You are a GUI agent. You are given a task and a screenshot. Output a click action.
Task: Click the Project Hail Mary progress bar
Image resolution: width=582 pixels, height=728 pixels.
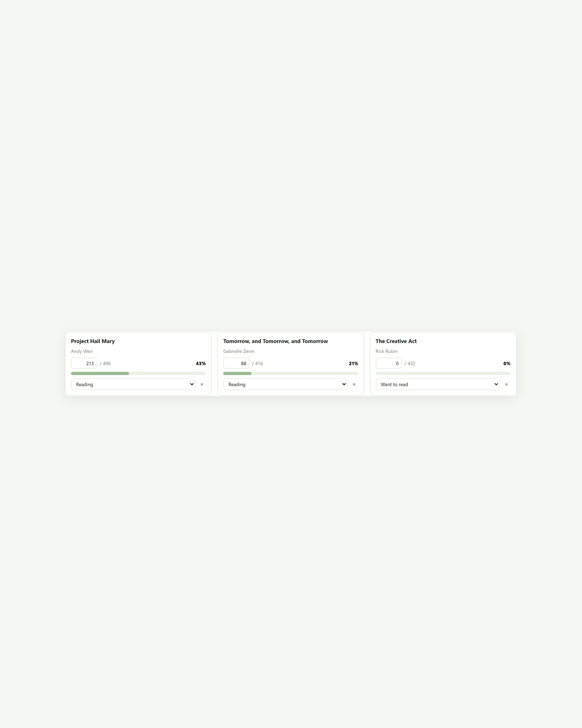tap(138, 374)
